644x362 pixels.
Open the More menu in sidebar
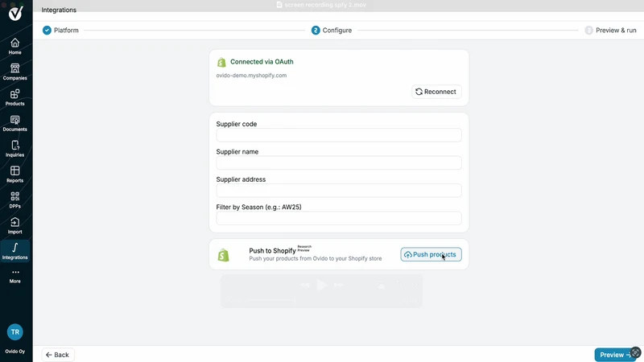(14, 276)
